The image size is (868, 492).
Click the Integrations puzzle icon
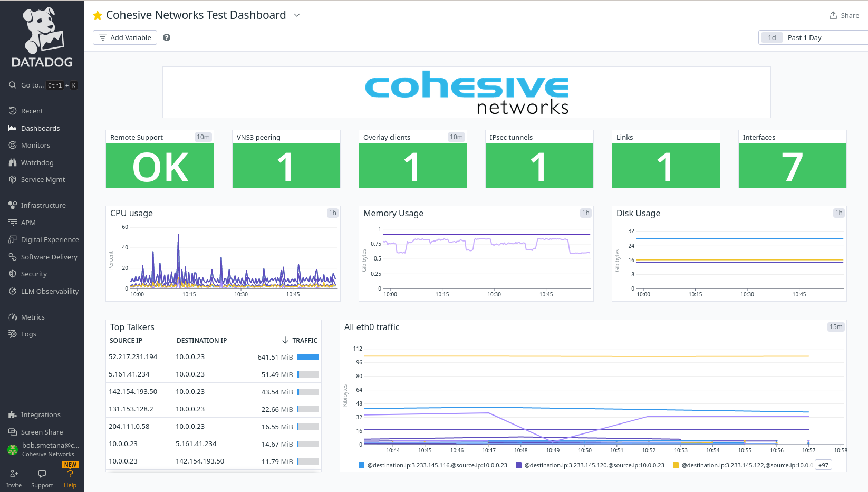[13, 414]
